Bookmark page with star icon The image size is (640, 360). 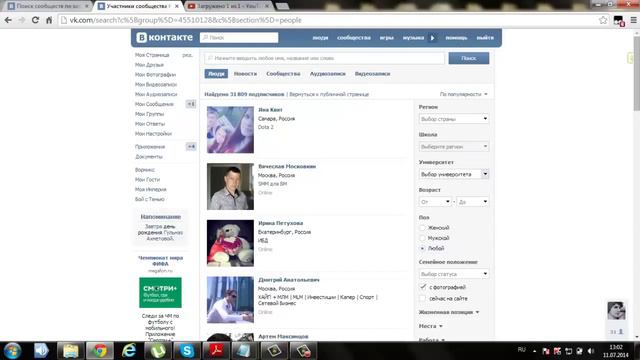coord(603,20)
